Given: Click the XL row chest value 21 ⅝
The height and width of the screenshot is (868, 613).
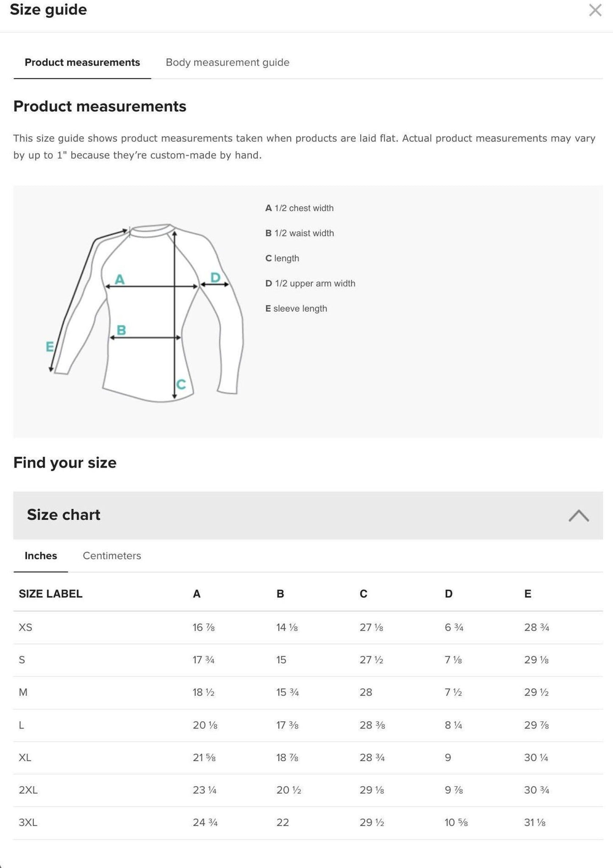Looking at the screenshot, I should [x=204, y=757].
